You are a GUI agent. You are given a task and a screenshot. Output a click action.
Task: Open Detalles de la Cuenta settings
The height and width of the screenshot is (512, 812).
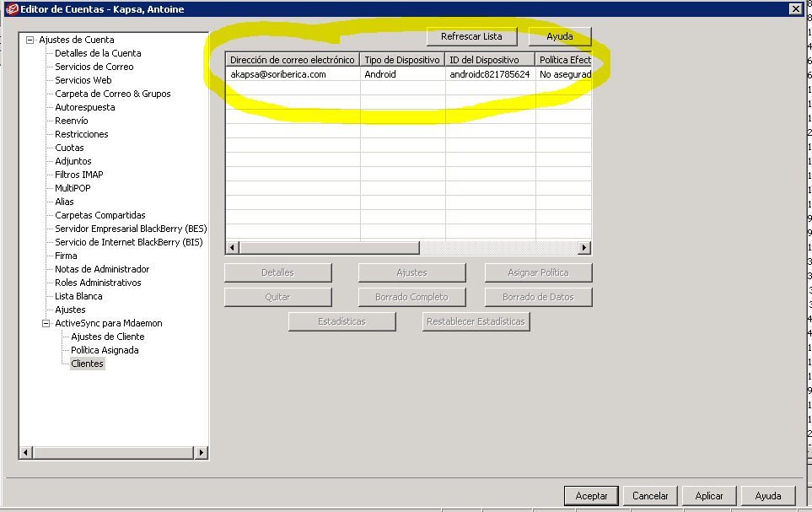pyautogui.click(x=98, y=53)
